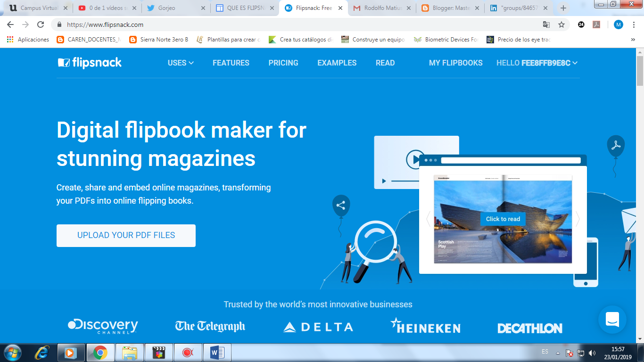The width and height of the screenshot is (644, 362).
Task: Click the Flipsnack logo
Action: [89, 62]
